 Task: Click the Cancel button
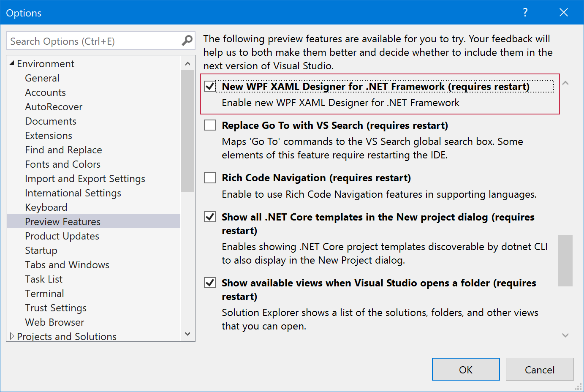(x=539, y=370)
